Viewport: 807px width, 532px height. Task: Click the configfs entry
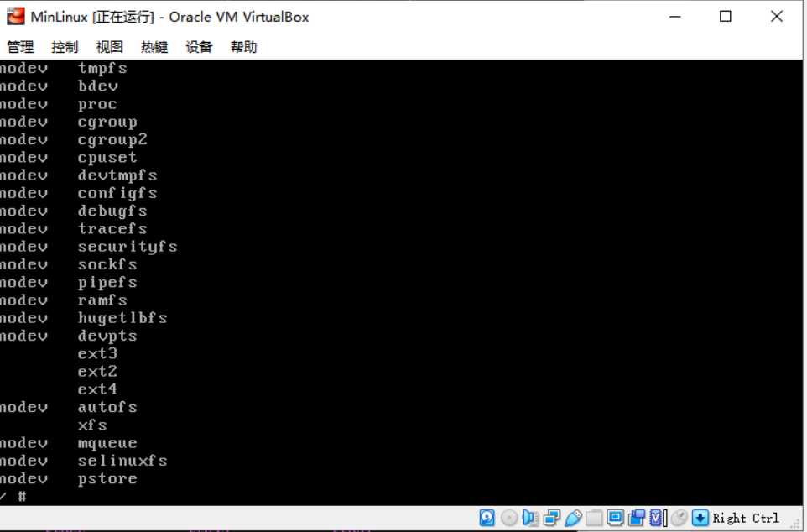117,193
